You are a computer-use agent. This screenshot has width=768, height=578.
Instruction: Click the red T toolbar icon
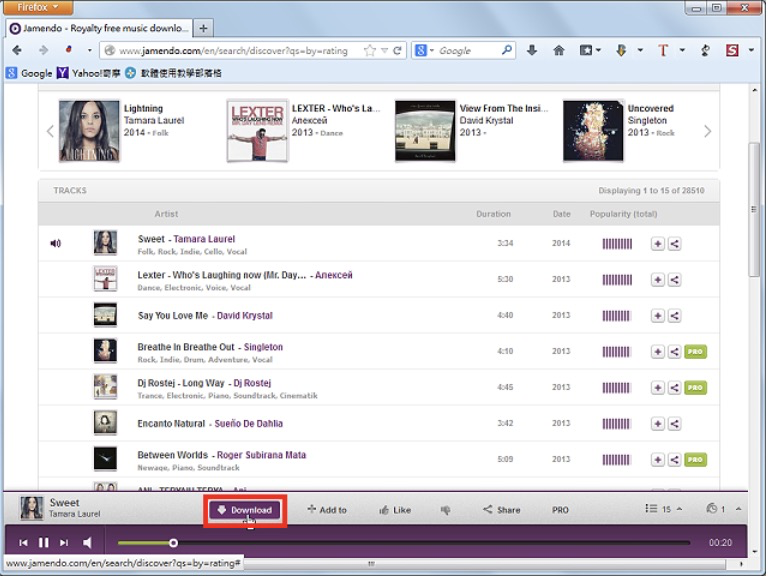[663, 50]
